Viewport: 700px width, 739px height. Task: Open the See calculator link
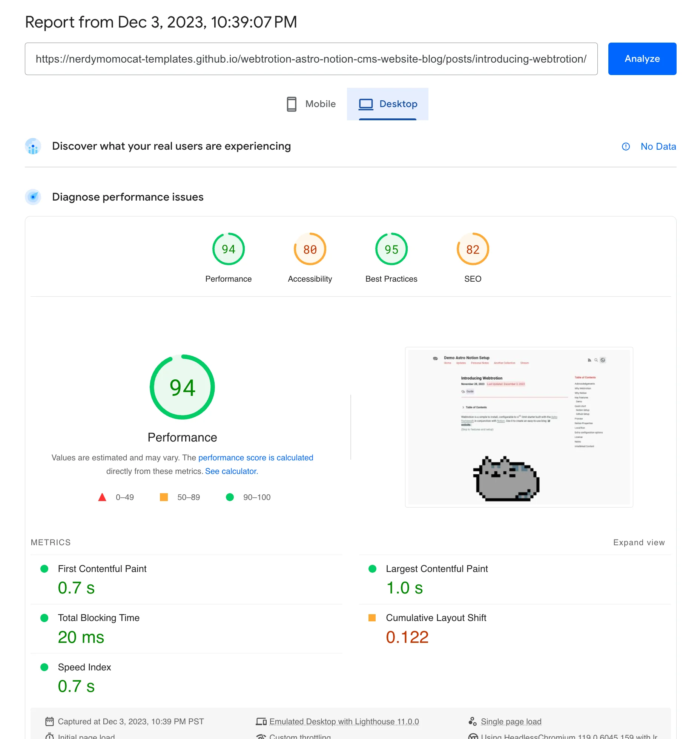point(231,471)
